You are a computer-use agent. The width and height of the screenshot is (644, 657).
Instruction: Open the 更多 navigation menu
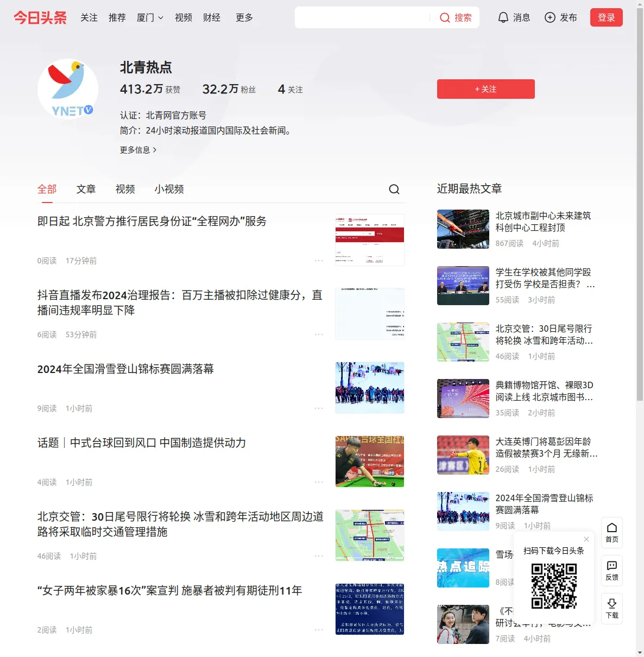click(244, 18)
